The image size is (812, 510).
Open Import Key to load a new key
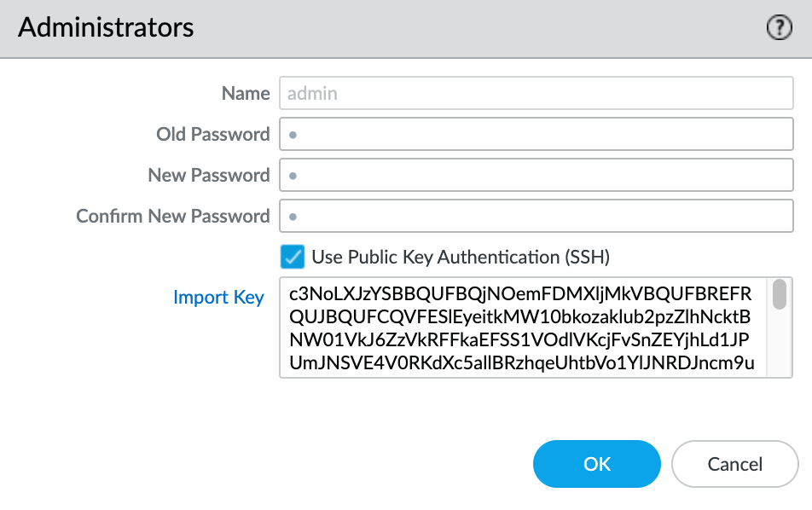click(x=218, y=297)
